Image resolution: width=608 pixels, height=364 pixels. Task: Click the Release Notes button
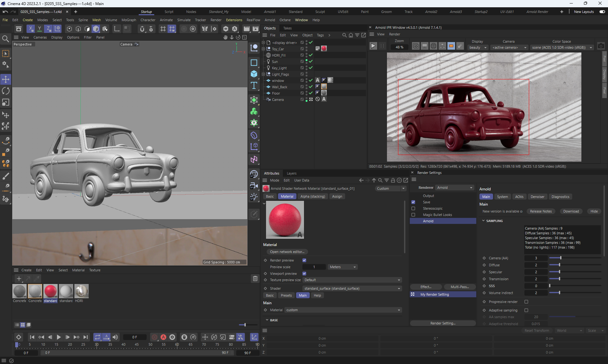pyautogui.click(x=541, y=211)
